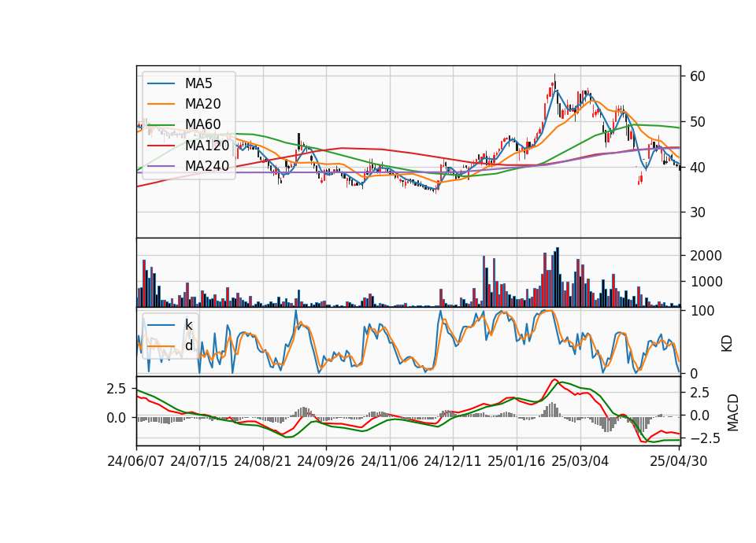Click the left MACD axis value 0.0
This screenshot has width=756, height=543.
click(x=117, y=418)
